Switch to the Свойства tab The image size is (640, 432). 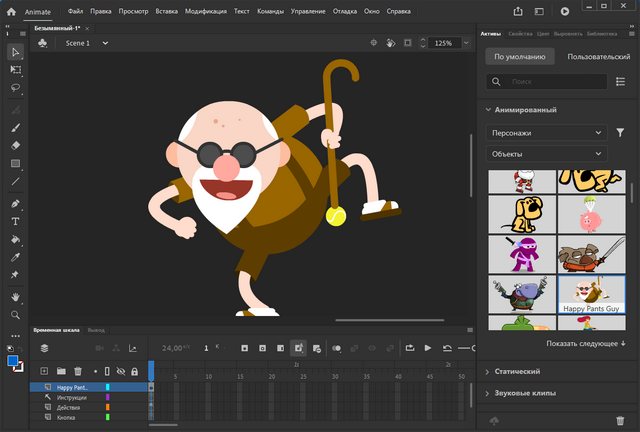[520, 33]
